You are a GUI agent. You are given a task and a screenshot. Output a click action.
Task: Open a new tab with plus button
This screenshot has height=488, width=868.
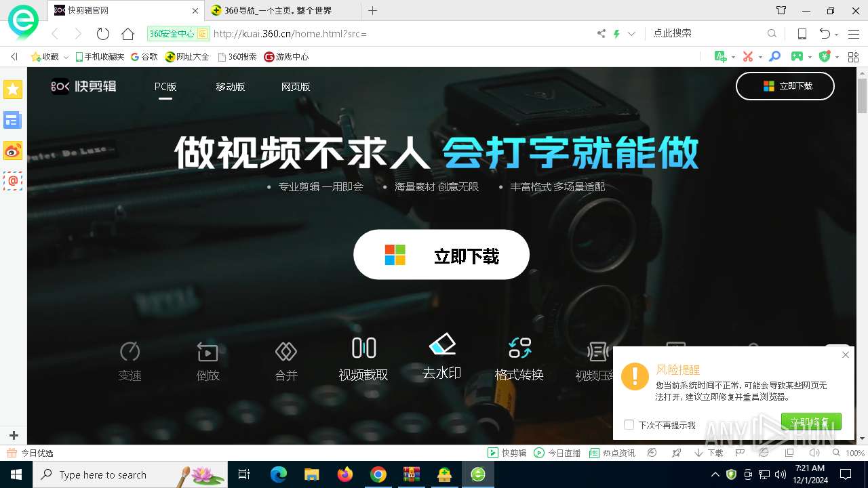coord(372,10)
